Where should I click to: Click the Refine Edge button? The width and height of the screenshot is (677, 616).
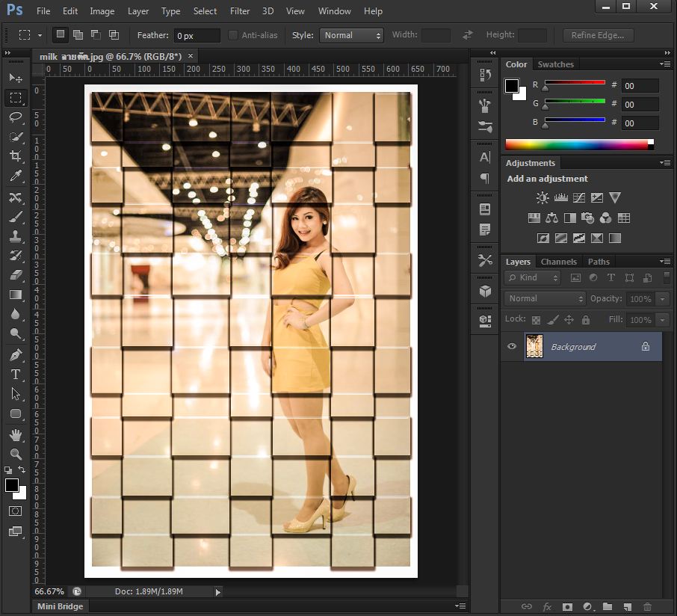(597, 35)
